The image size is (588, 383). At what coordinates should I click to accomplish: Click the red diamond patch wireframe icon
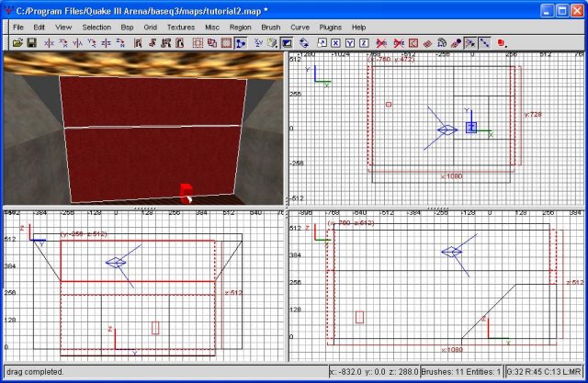tap(427, 43)
